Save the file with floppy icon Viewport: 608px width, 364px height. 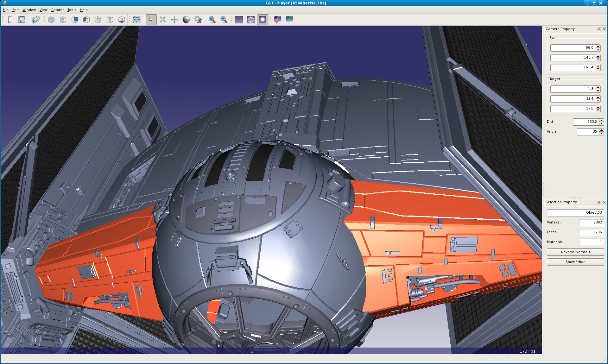click(22, 20)
